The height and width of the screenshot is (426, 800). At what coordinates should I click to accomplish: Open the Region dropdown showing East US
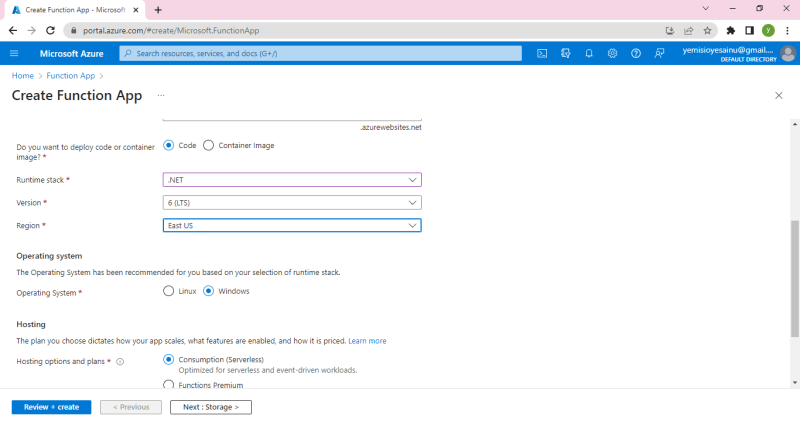click(292, 225)
